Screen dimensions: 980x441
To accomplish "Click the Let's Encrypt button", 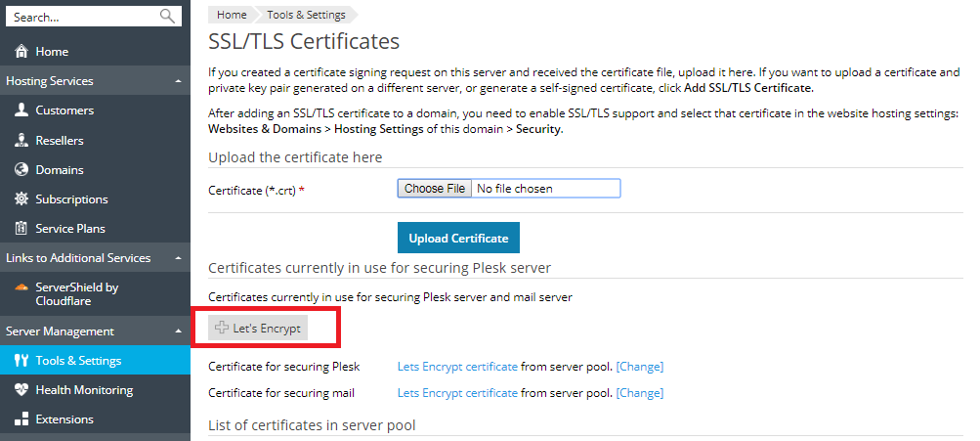I will tap(258, 328).
